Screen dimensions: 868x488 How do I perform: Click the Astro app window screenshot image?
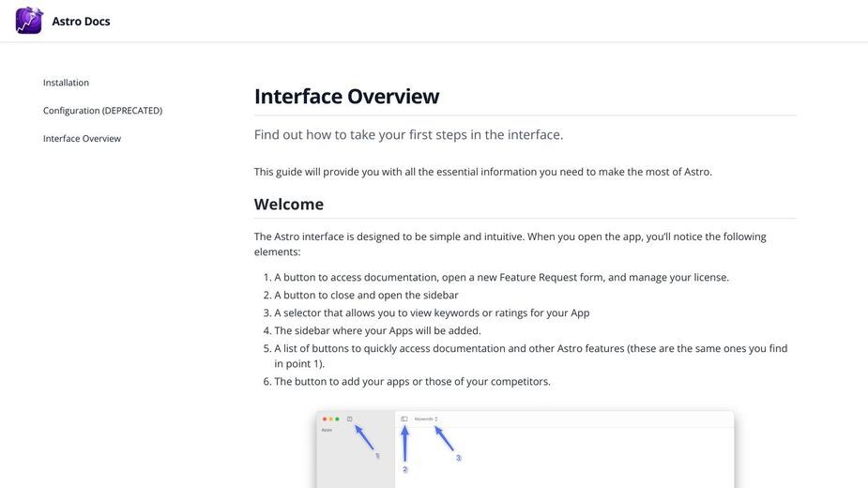coord(525,450)
